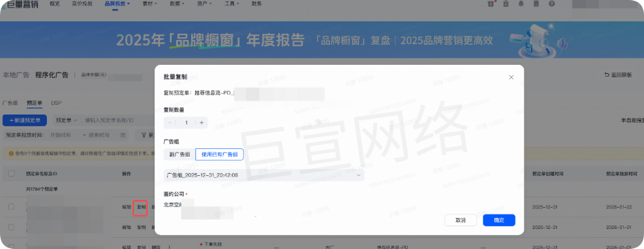Close the 批量复制 dialog with X
Viewport: 644px width, 249px height.
(511, 77)
